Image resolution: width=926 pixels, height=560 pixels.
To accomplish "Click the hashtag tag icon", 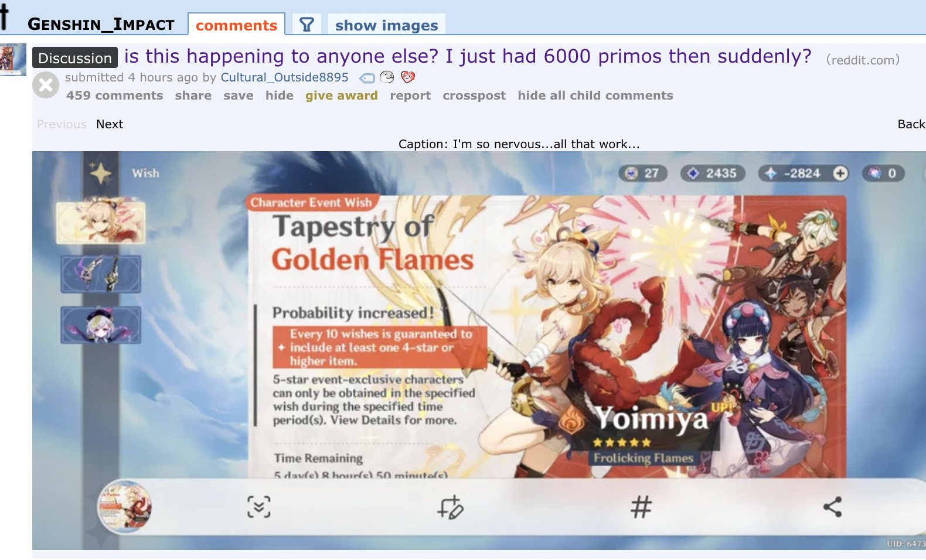I will pos(641,507).
